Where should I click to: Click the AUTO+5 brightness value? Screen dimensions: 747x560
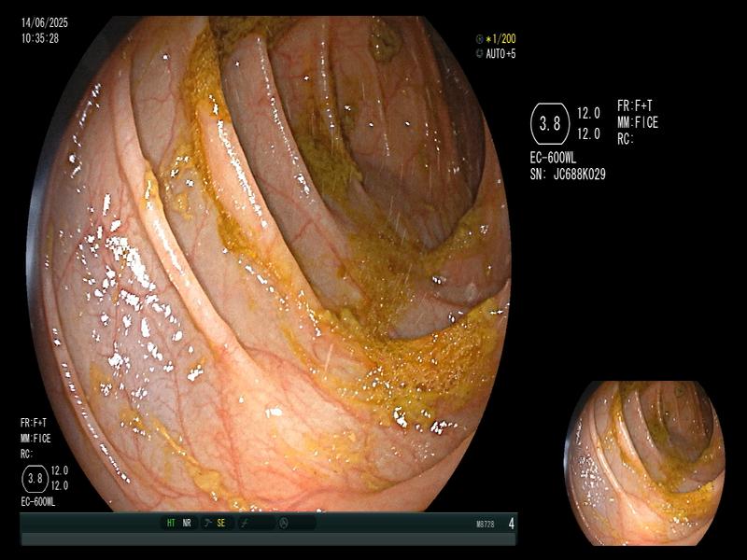coord(500,54)
